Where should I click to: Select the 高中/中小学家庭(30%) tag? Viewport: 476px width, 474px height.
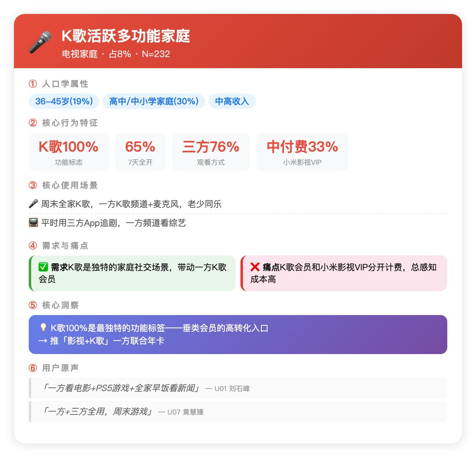[x=154, y=101]
